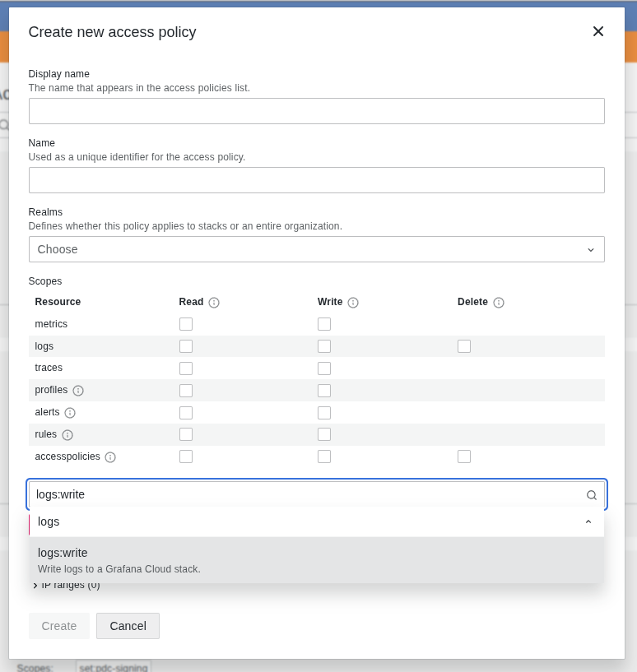Click the info icon beside rules
This screenshot has width=637, height=672.
[67, 435]
